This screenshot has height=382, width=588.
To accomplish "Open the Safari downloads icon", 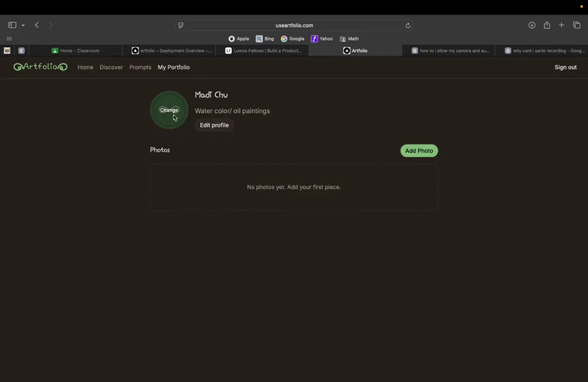I will tap(532, 25).
